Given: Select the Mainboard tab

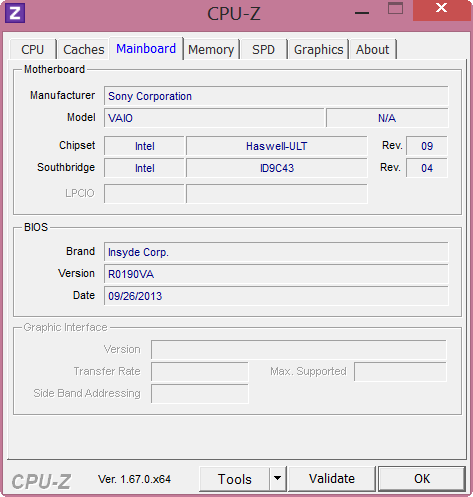Looking at the screenshot, I should pyautogui.click(x=146, y=49).
